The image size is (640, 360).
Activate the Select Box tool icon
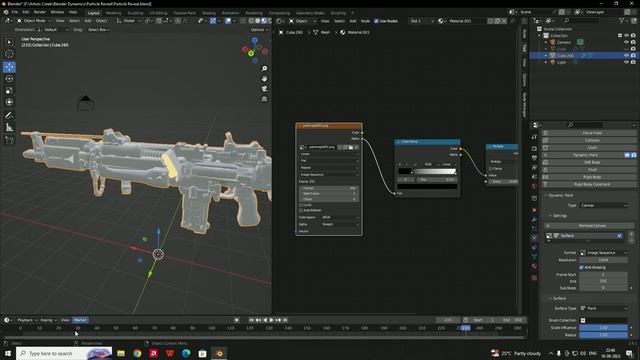(x=9, y=42)
